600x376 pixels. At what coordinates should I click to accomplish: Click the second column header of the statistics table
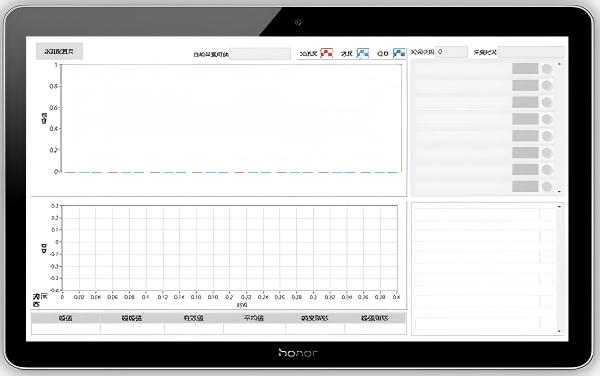click(132, 318)
